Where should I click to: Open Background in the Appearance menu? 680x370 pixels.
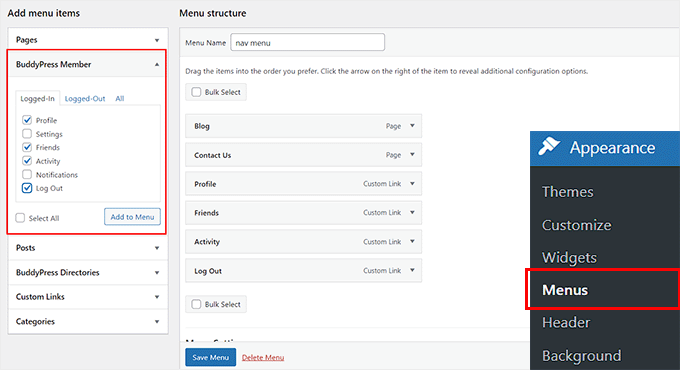pyautogui.click(x=582, y=355)
